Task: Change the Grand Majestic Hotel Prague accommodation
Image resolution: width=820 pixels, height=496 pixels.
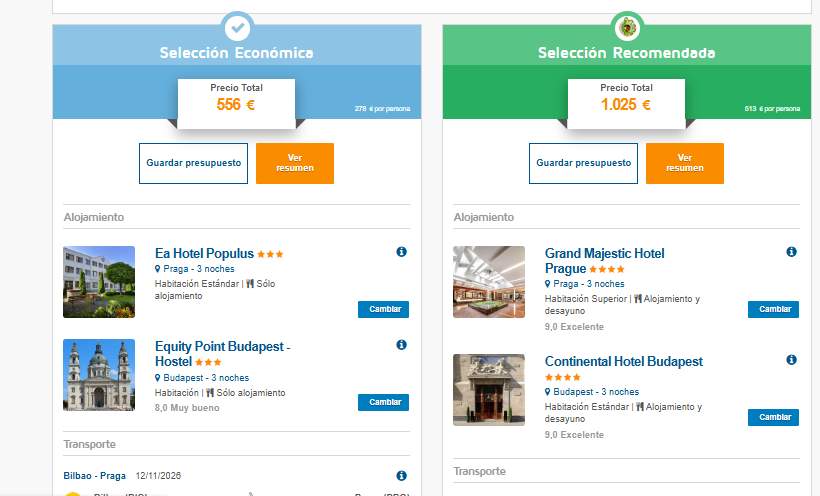Action: tap(773, 309)
